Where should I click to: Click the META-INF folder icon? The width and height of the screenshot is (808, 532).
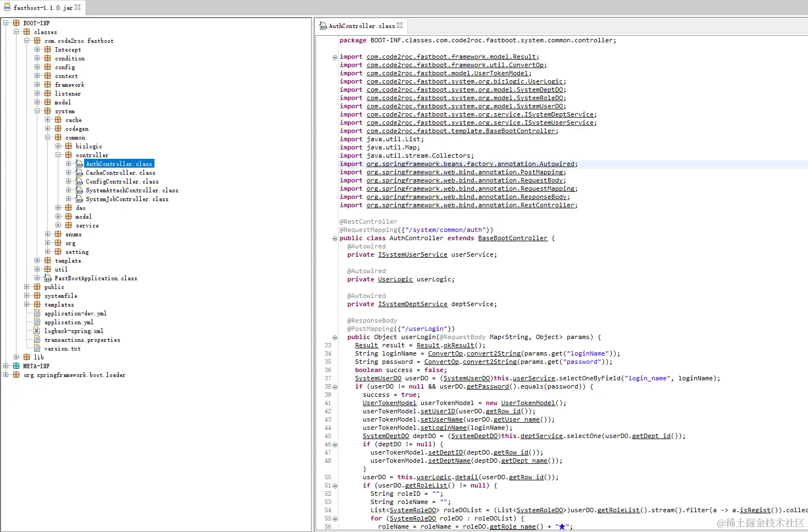tap(16, 366)
